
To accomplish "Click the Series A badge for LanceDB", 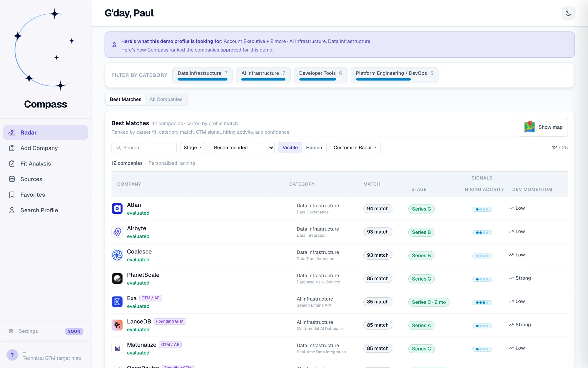I will coord(421,325).
